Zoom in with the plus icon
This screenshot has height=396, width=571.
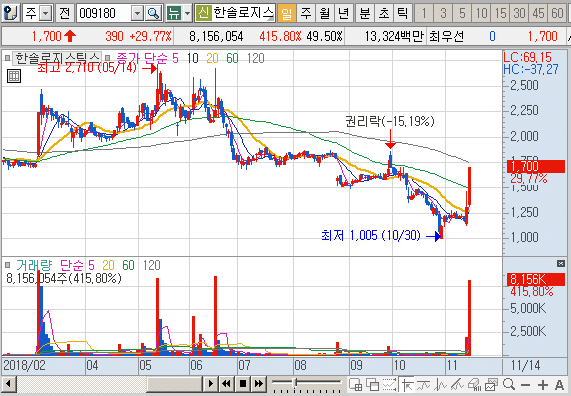(x=542, y=385)
